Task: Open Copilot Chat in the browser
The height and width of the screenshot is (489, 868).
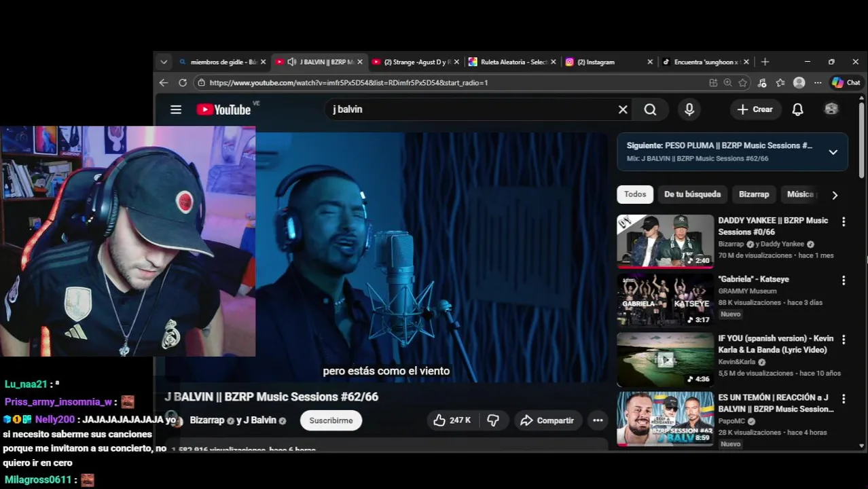Action: [x=846, y=83]
